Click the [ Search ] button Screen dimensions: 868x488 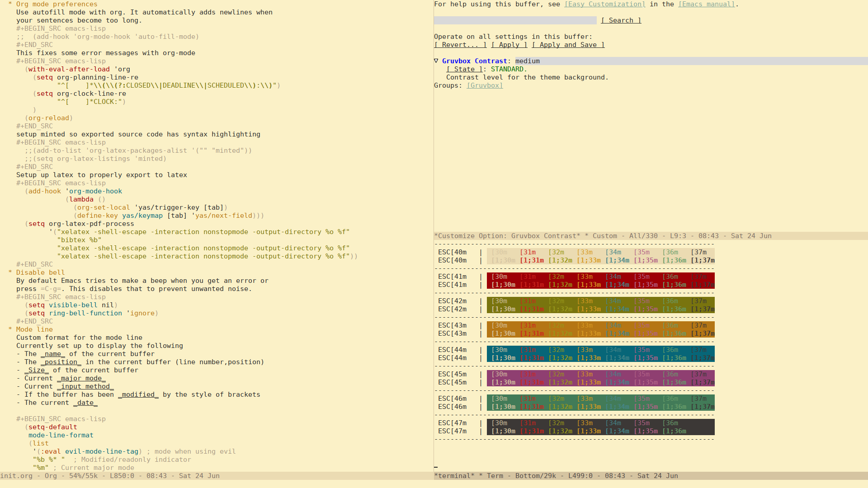[621, 20]
